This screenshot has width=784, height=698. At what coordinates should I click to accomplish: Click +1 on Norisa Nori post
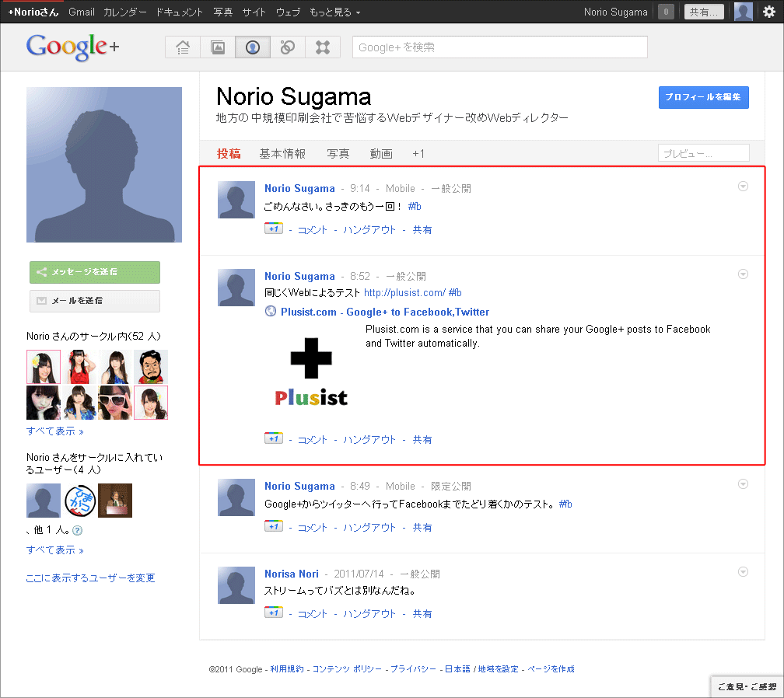274,612
